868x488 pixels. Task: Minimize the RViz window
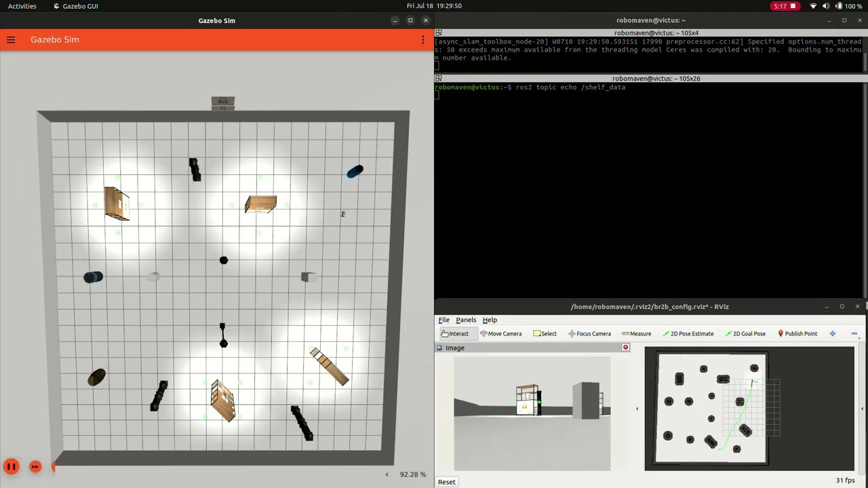[x=827, y=306]
